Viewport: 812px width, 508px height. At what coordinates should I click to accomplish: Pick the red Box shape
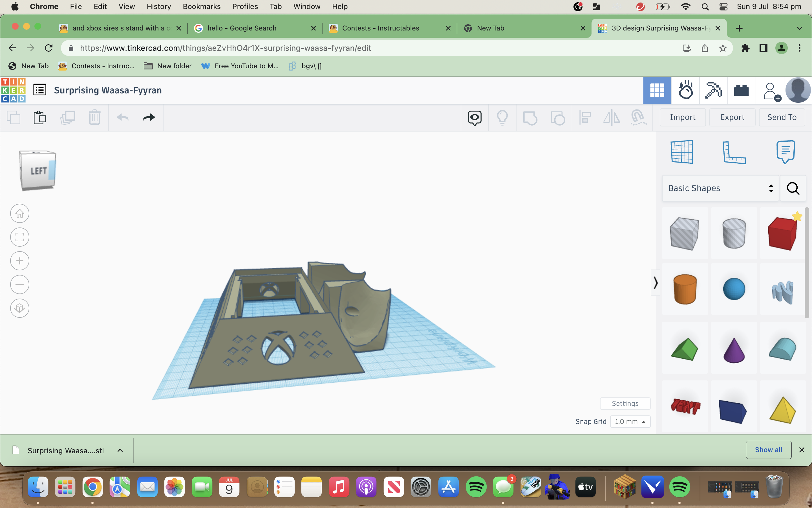click(783, 233)
